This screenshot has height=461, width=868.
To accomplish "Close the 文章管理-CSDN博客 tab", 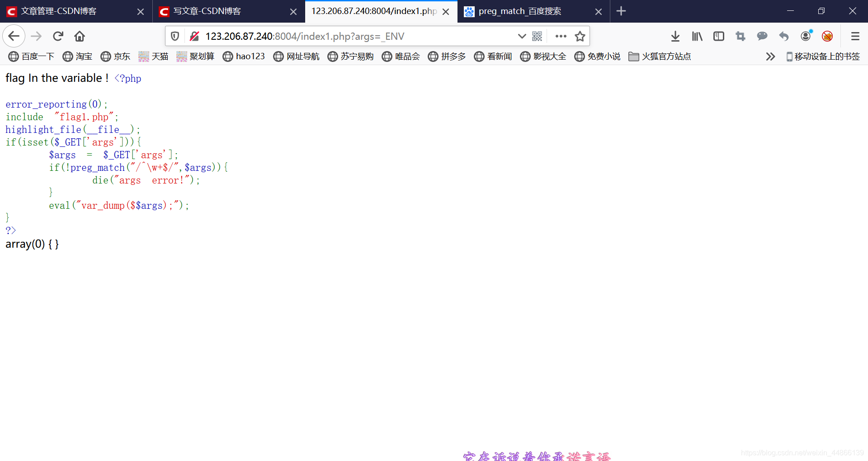I will point(141,12).
